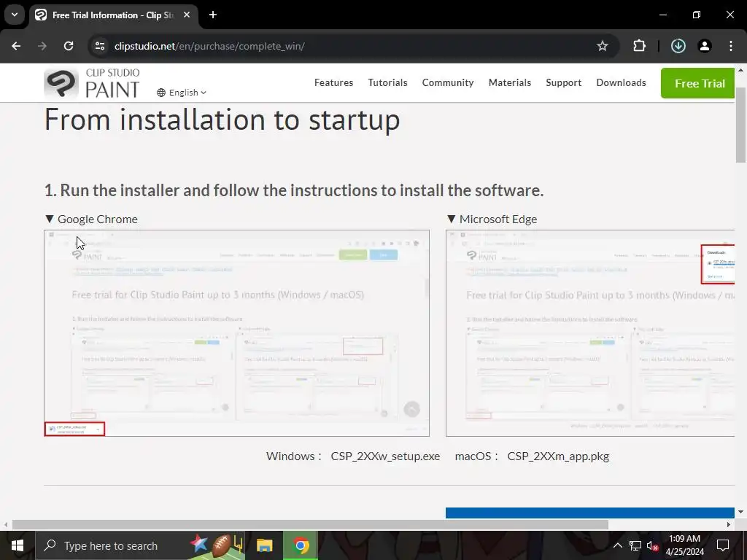Click the vertical scrollbar thumb

[x=741, y=125]
